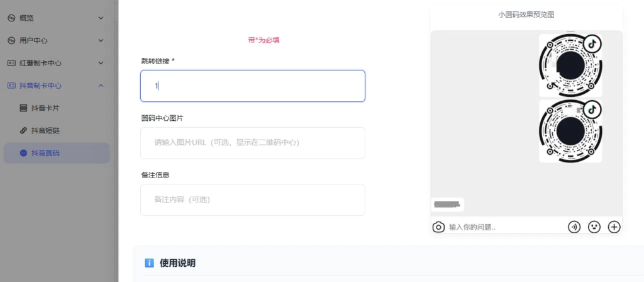Expand the 红薯制卡中心 chevron
Image resolution: width=644 pixels, height=282 pixels.
click(x=101, y=63)
